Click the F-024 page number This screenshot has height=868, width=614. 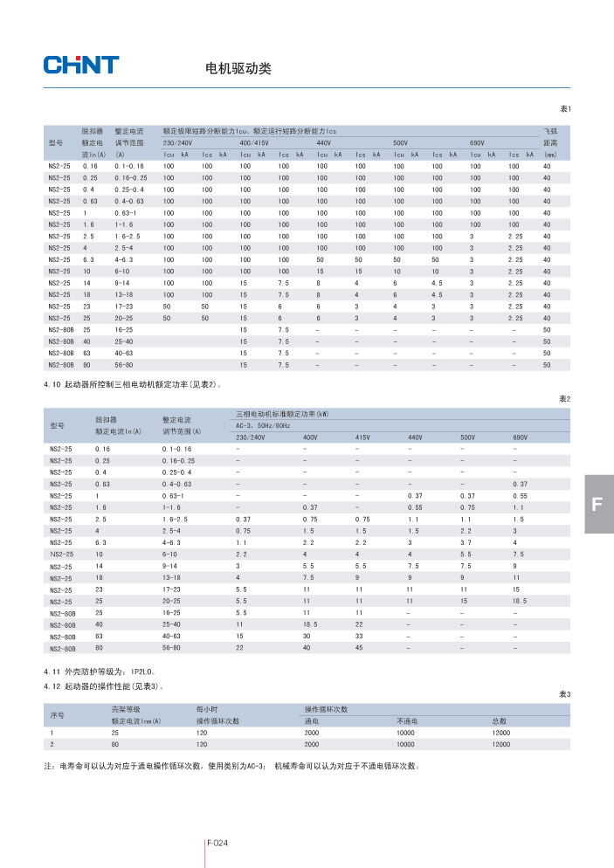(217, 843)
